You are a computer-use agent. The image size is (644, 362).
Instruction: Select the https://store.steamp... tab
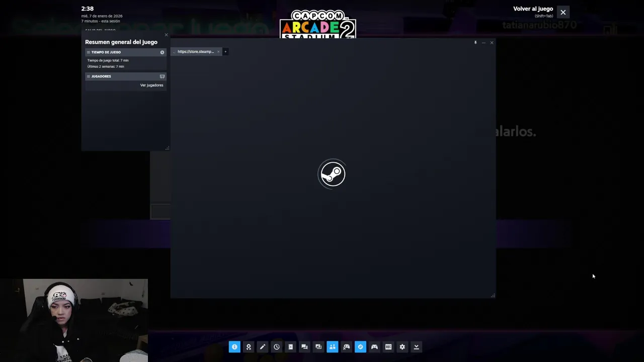196,52
